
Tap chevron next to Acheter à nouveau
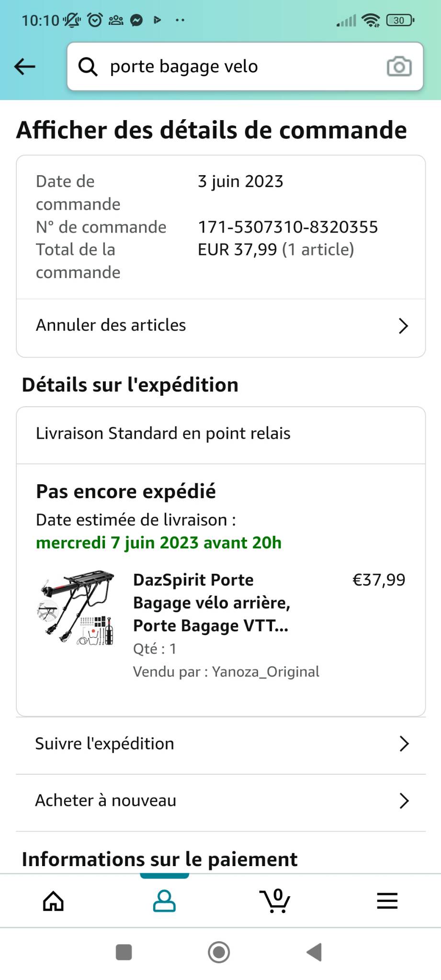404,801
